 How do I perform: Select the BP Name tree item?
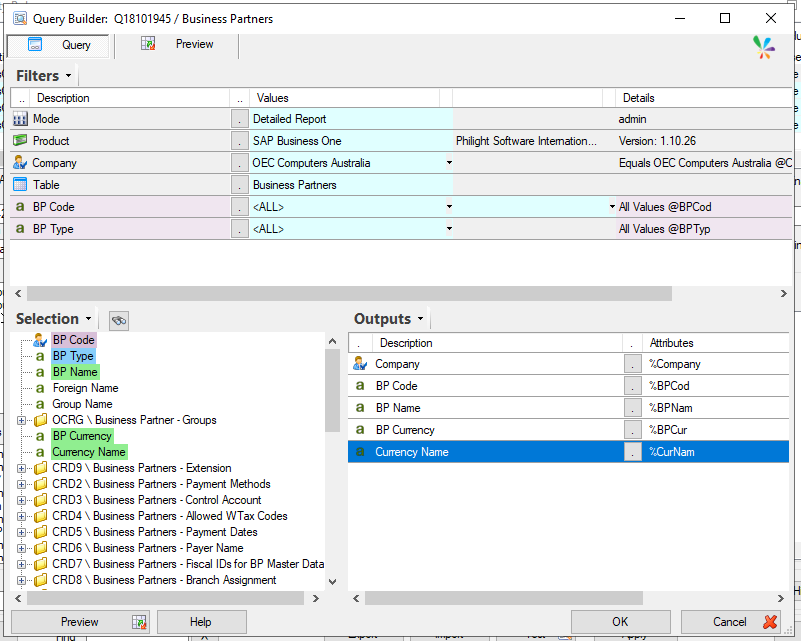[75, 372]
